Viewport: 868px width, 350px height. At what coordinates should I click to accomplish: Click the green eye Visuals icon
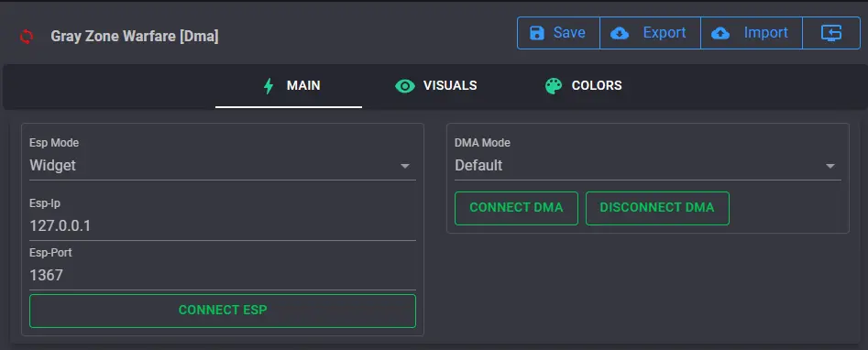[405, 86]
